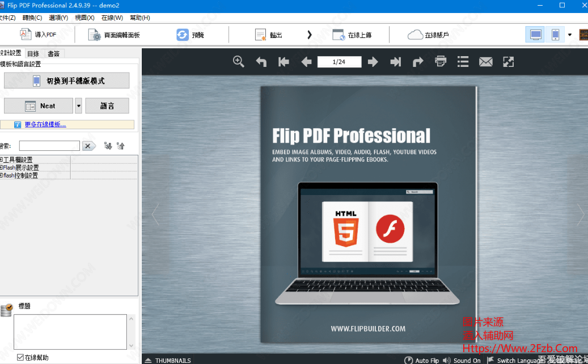Viewport: 588px width, 364px height.
Task: Jump to the last page
Action: [x=396, y=62]
